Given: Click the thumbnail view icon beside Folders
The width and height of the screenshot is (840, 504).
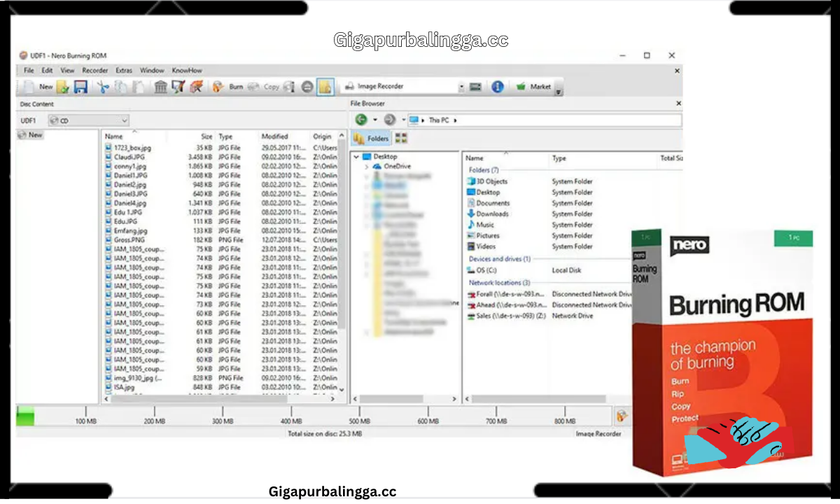Looking at the screenshot, I should 401,139.
